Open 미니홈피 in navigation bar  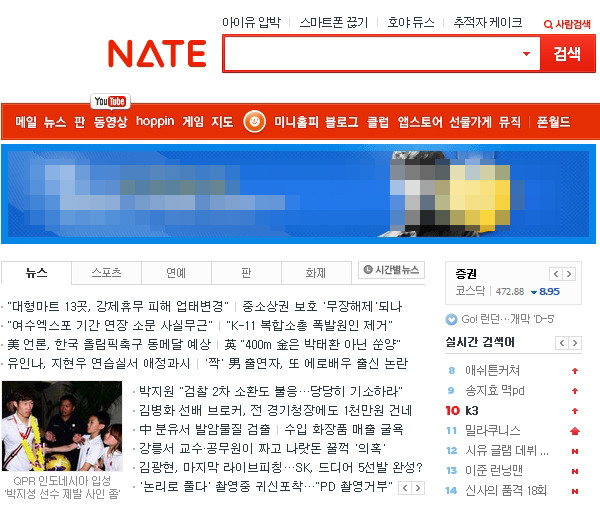pyautogui.click(x=296, y=122)
